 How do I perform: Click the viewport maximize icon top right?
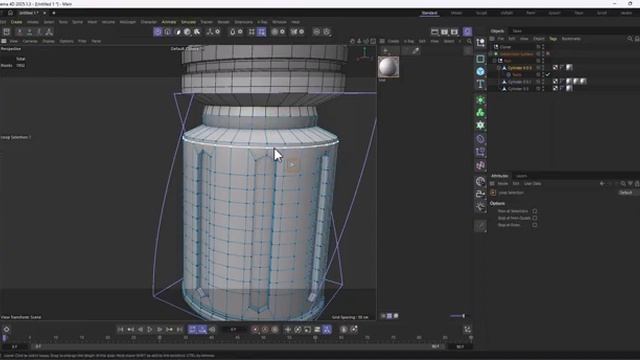coord(373,41)
